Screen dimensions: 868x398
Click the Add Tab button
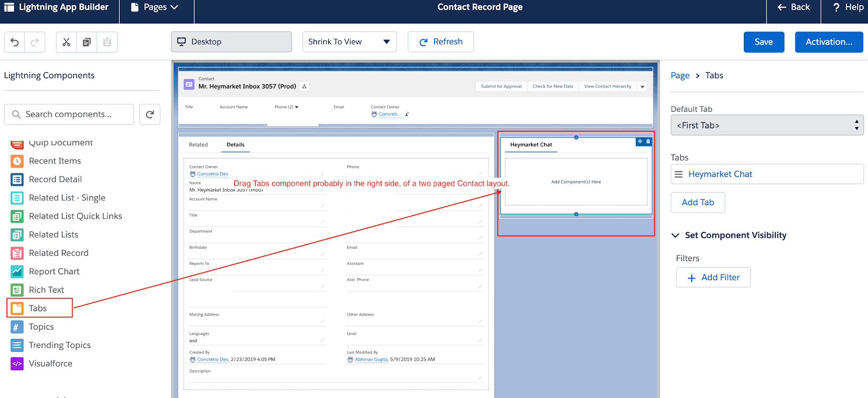click(x=698, y=203)
